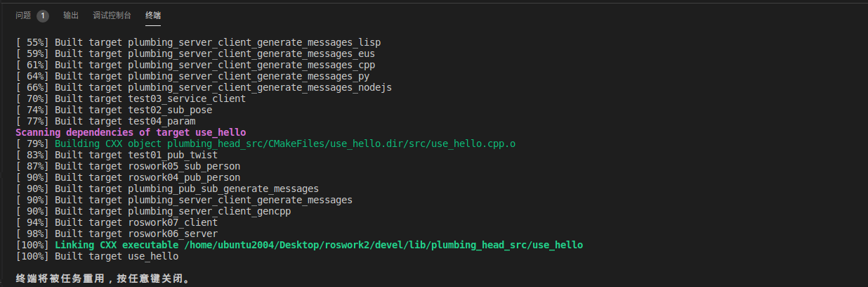Click the '[100%] Built target use_hello' line
The height and width of the screenshot is (287, 868).
click(97, 256)
